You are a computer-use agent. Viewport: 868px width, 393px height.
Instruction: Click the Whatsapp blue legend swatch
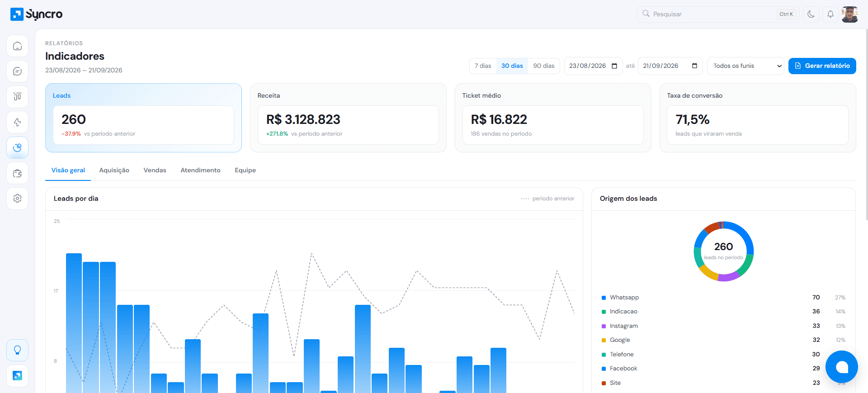pos(604,298)
